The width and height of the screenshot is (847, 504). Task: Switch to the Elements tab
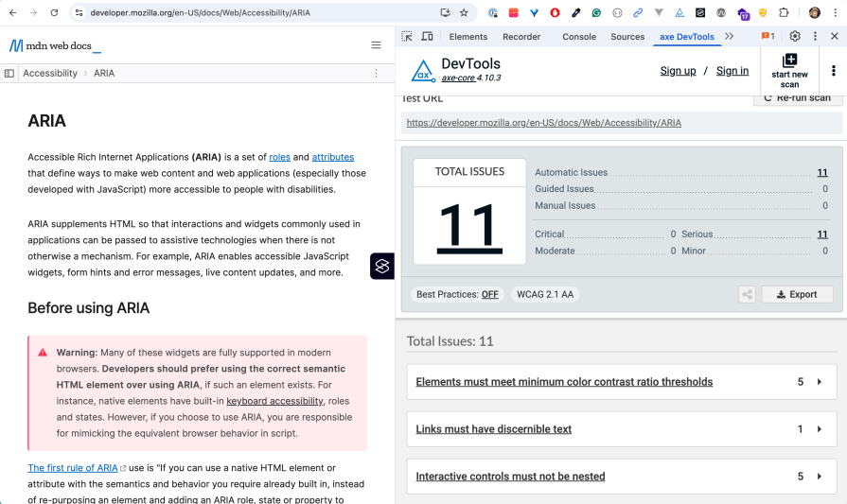pyautogui.click(x=468, y=37)
